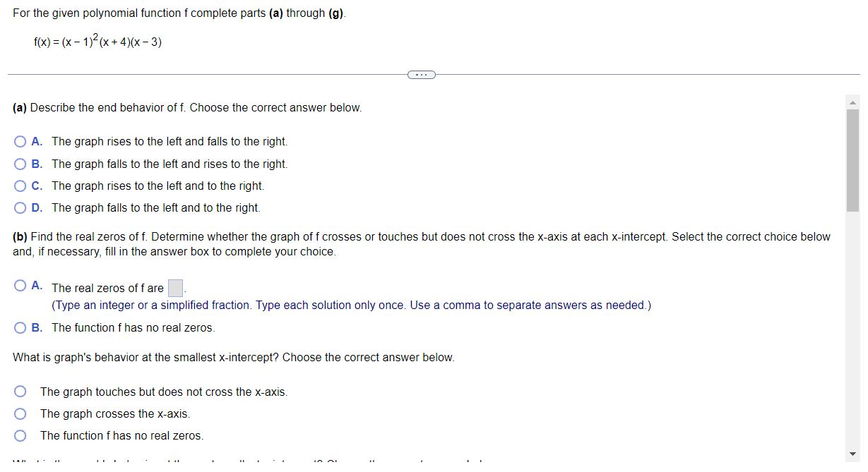
Task: Select option B: f has no real zeros
Action: point(20,327)
